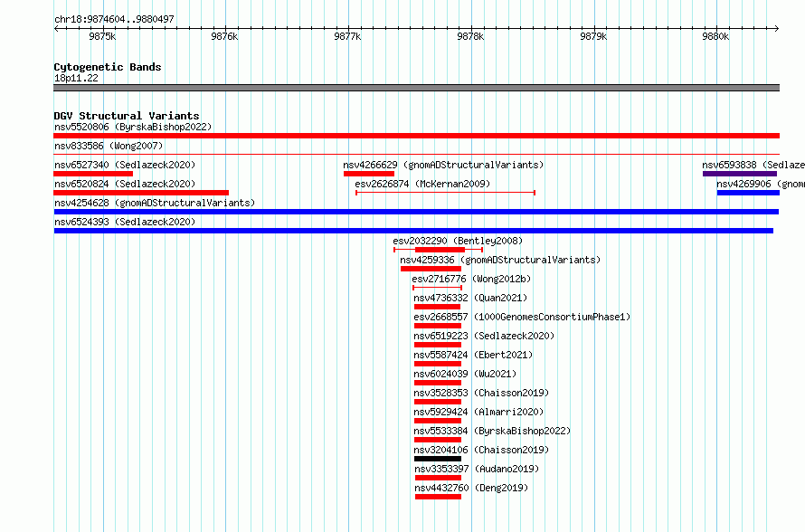Click the nsv5520806 (ByrskaBishop2022) variant label
This screenshot has width=805, height=532.
[x=133, y=127]
